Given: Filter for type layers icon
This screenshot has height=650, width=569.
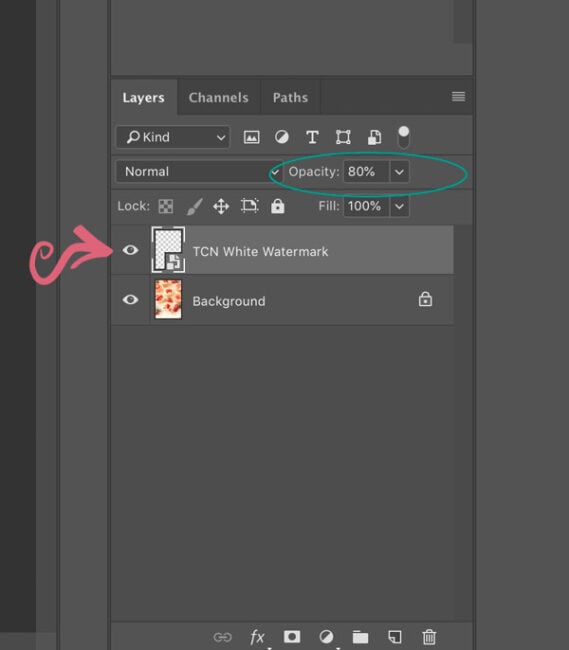Looking at the screenshot, I should tap(312, 137).
